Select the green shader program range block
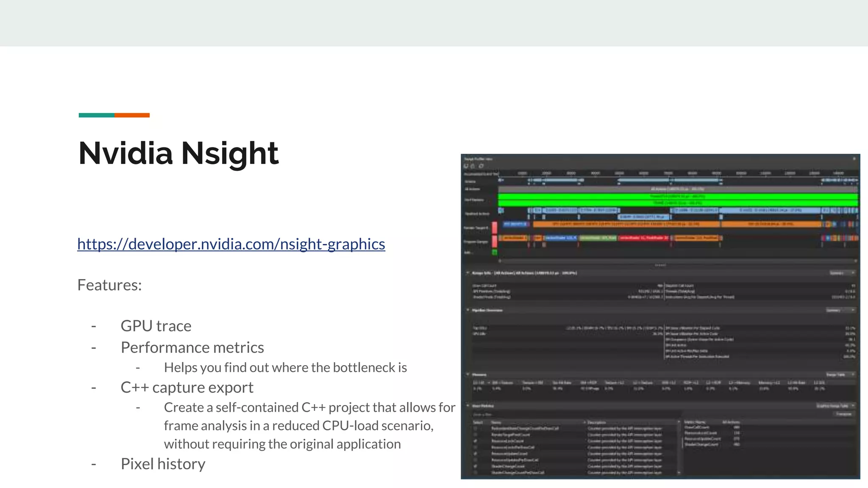This screenshot has width=868, height=488. (x=598, y=238)
